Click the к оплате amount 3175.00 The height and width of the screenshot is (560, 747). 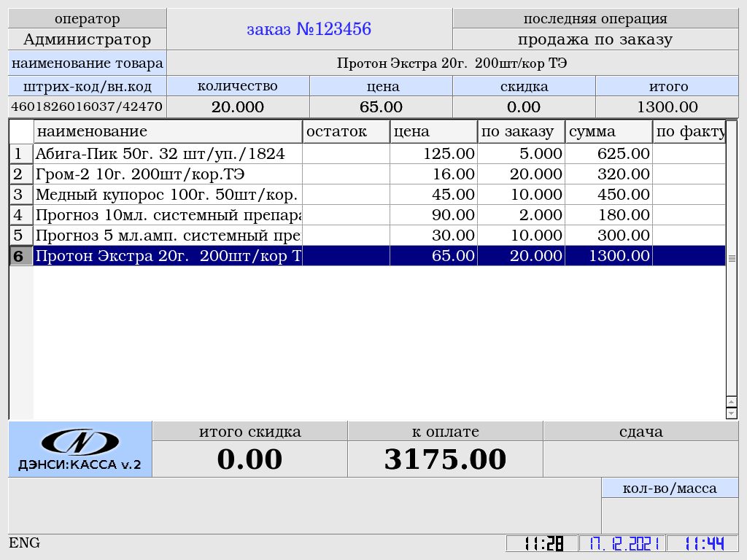pos(446,459)
